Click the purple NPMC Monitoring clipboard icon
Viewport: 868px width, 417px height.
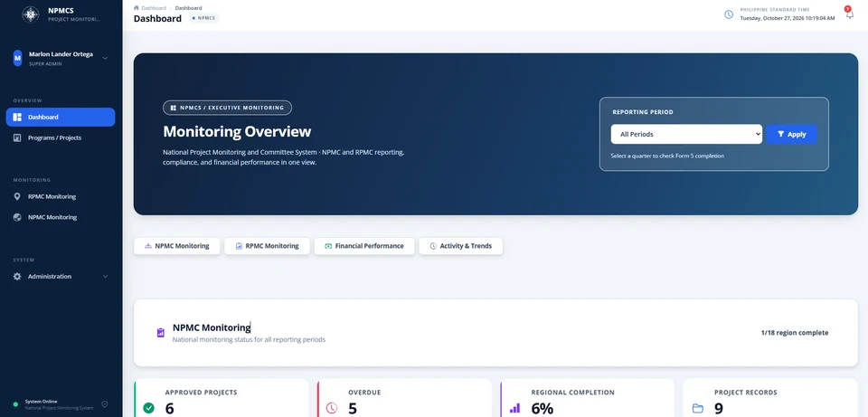click(161, 333)
